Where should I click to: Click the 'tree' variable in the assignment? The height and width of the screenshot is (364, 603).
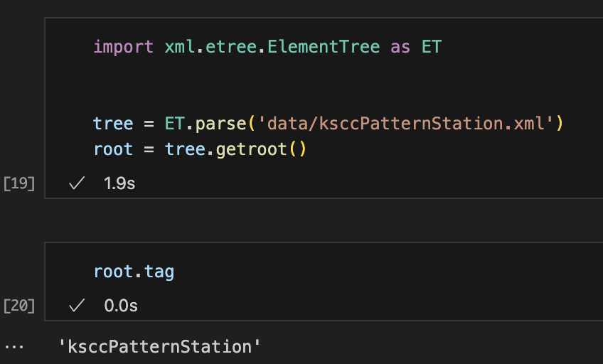[x=113, y=124]
